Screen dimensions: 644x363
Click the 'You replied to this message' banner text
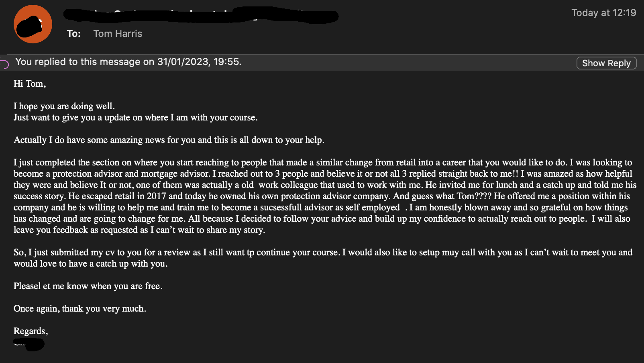tap(128, 62)
